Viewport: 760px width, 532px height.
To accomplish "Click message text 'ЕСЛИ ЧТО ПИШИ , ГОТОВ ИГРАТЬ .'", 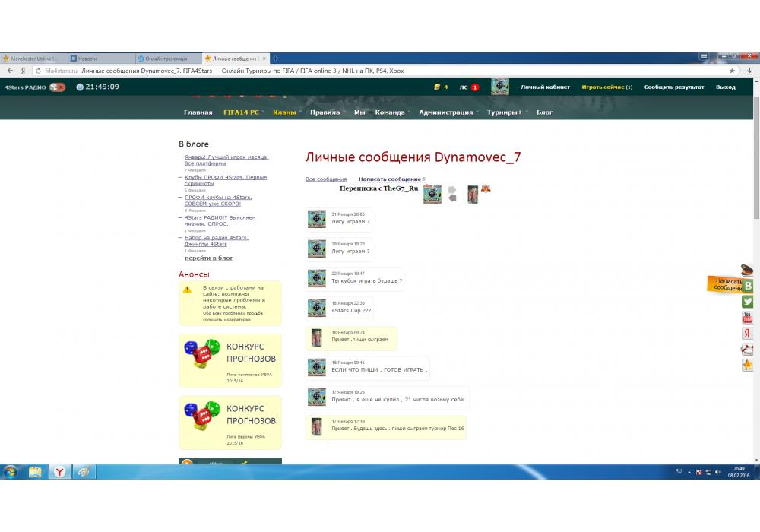I will 379,369.
